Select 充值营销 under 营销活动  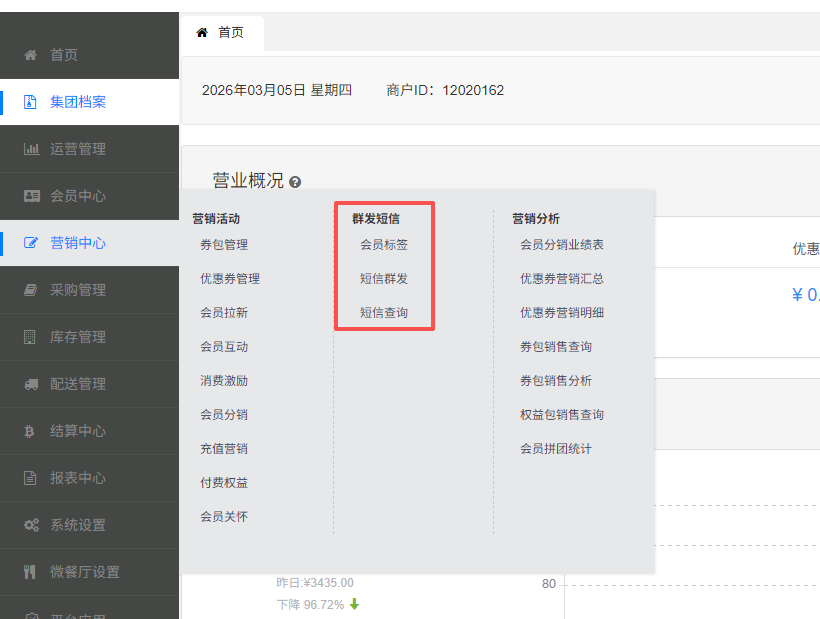point(224,449)
